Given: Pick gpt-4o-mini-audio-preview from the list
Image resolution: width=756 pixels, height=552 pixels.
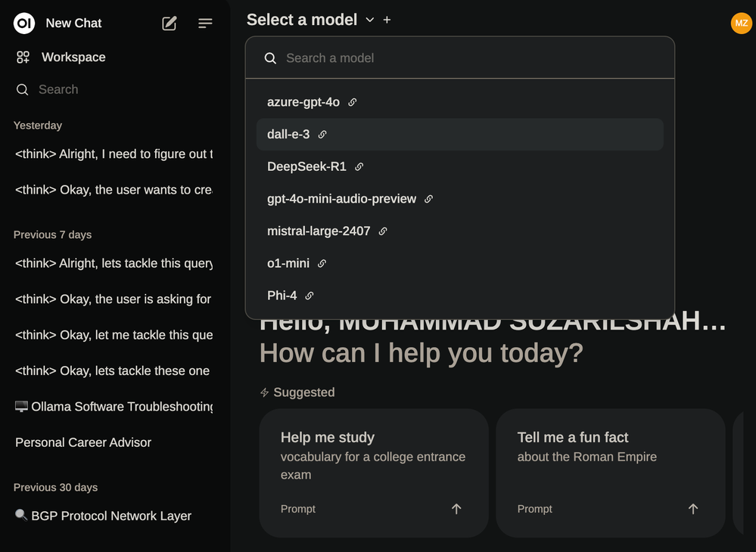Looking at the screenshot, I should (x=460, y=199).
